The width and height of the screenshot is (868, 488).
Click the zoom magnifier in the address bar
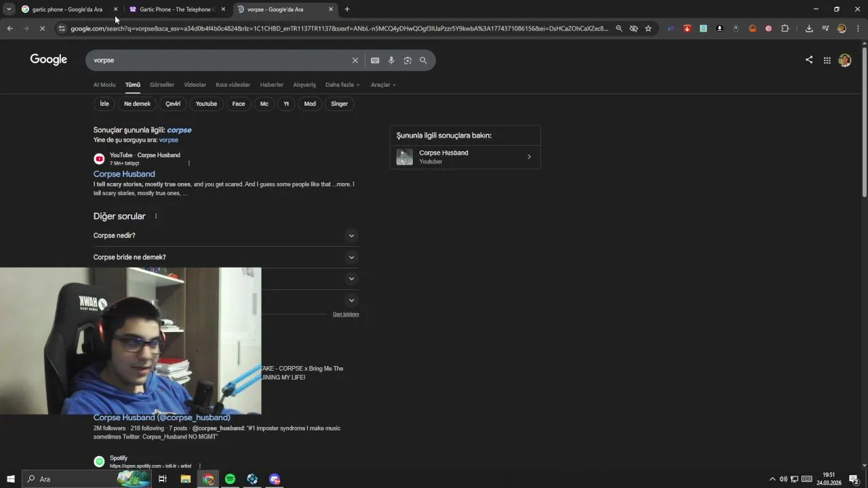click(619, 28)
